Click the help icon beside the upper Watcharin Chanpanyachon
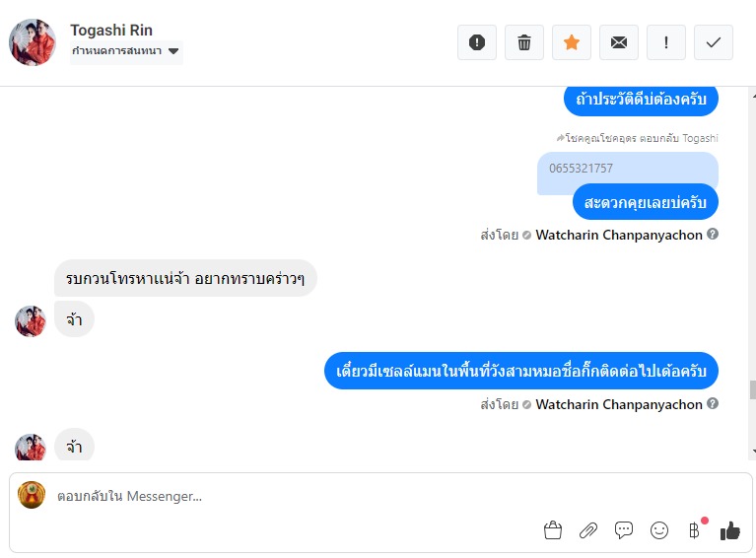The width and height of the screenshot is (756, 558). [x=713, y=235]
